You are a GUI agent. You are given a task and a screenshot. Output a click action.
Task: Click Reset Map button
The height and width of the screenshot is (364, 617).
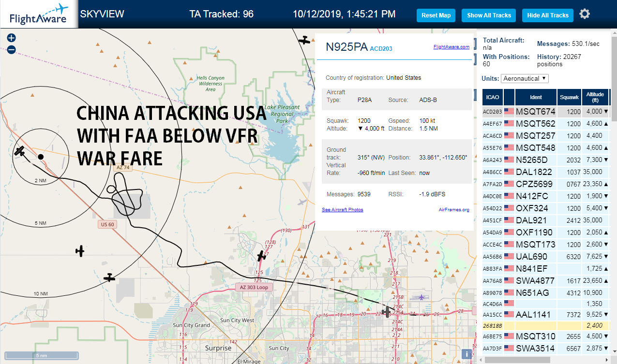click(436, 15)
